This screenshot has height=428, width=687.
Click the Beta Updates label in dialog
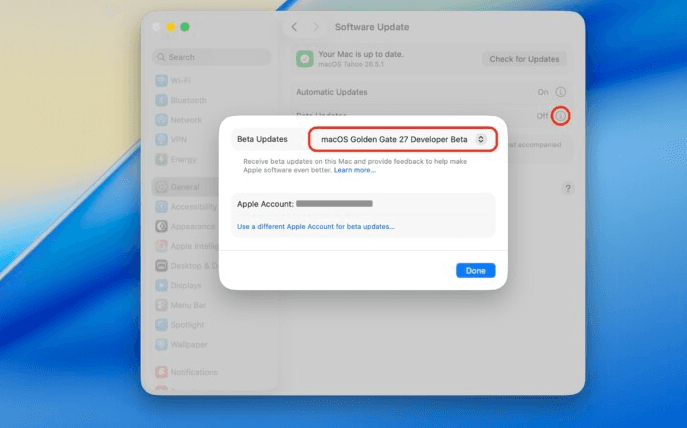(262, 139)
